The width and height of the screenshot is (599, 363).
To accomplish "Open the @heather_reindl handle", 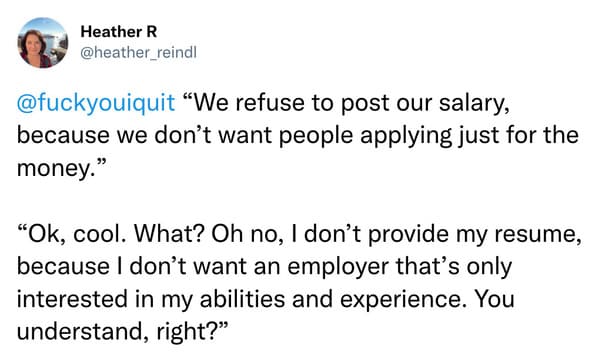I will click(x=138, y=53).
